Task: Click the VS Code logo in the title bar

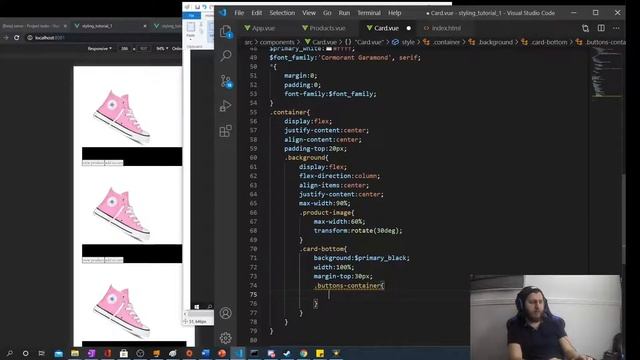Action: tap(222, 13)
